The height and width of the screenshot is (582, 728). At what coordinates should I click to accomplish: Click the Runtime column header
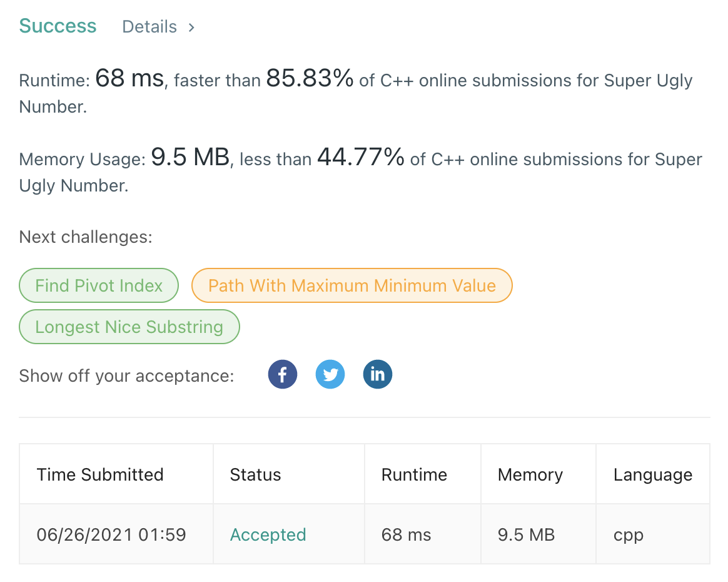coord(414,474)
